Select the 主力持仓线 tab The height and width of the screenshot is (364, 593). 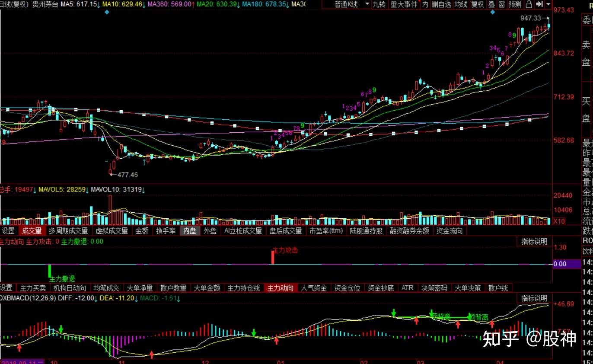(x=244, y=288)
